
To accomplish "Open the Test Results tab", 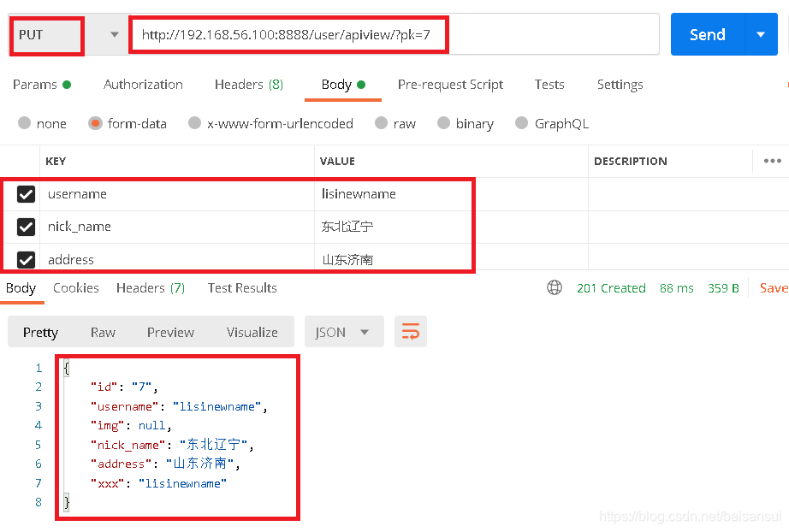I will click(x=242, y=288).
